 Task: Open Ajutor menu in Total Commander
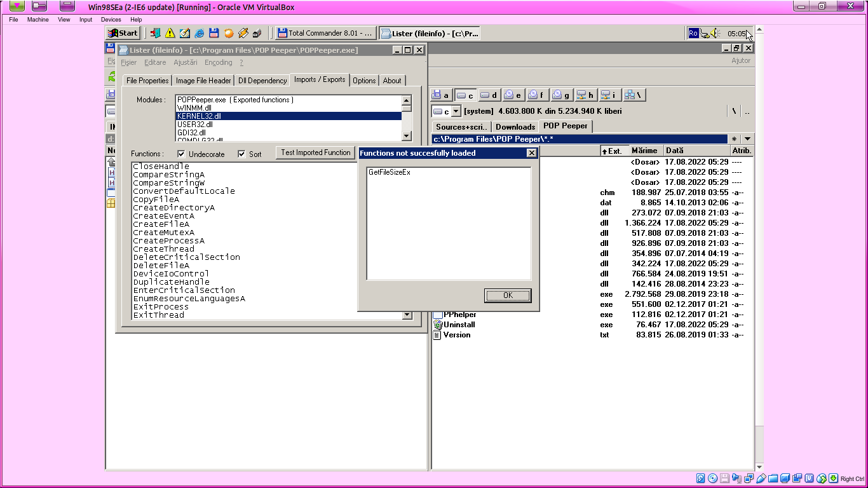741,60
